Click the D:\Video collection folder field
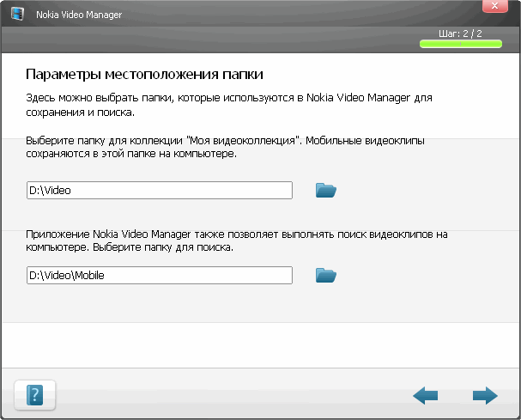The image size is (521, 420). [x=159, y=191]
